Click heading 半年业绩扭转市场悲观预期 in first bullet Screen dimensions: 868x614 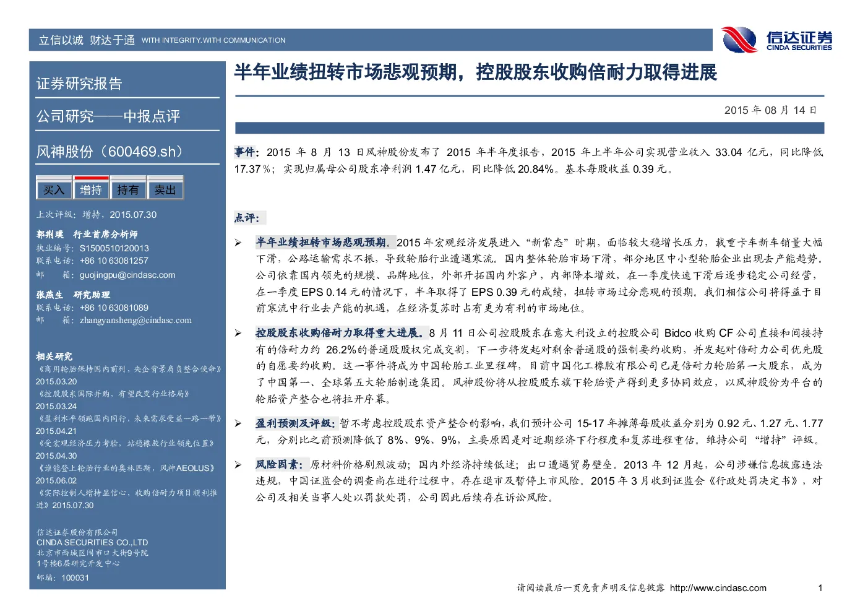point(322,243)
